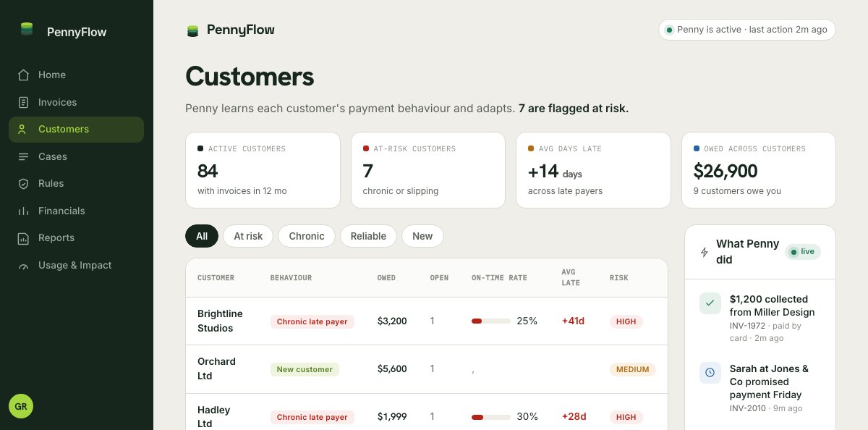This screenshot has height=430, width=868.
Task: Open the Financials section
Action: [x=76, y=211]
